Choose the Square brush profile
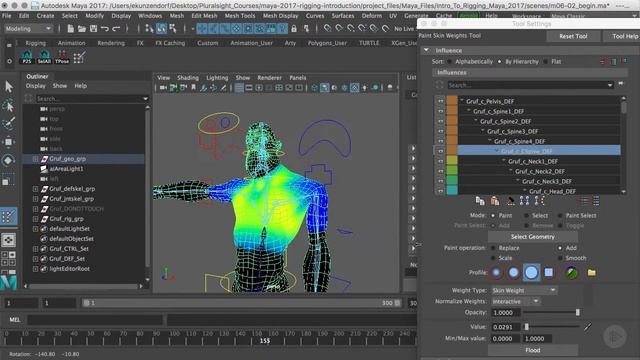 549,272
